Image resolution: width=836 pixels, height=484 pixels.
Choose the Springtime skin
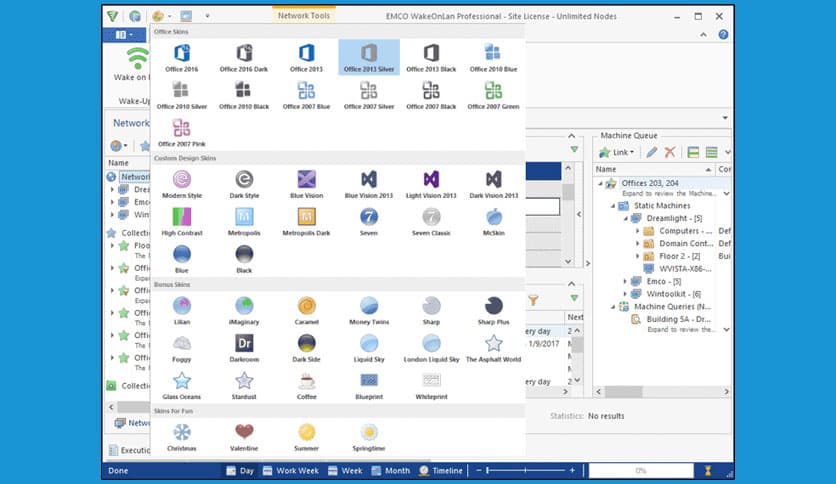coord(368,437)
